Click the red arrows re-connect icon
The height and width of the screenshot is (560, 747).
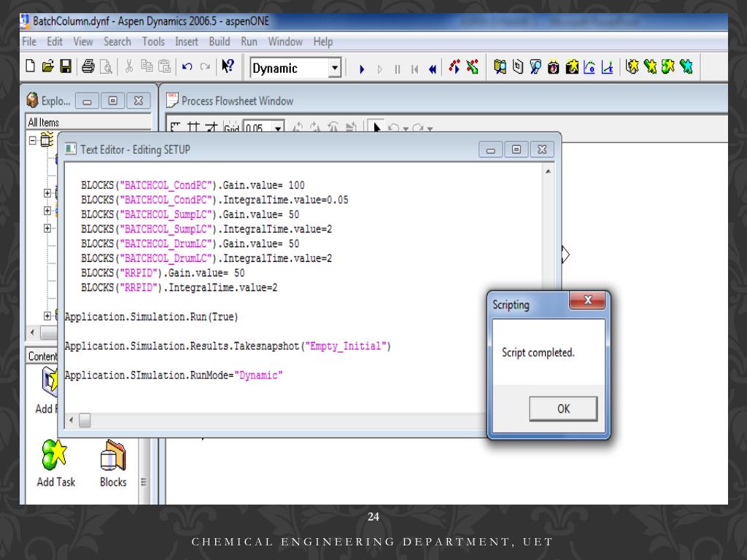coord(454,66)
